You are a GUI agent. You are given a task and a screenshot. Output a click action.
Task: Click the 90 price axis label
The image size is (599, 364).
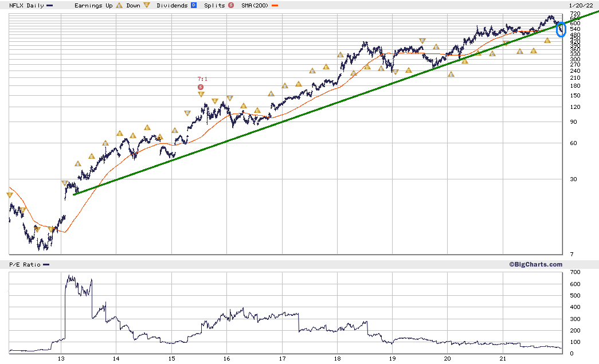(x=573, y=122)
